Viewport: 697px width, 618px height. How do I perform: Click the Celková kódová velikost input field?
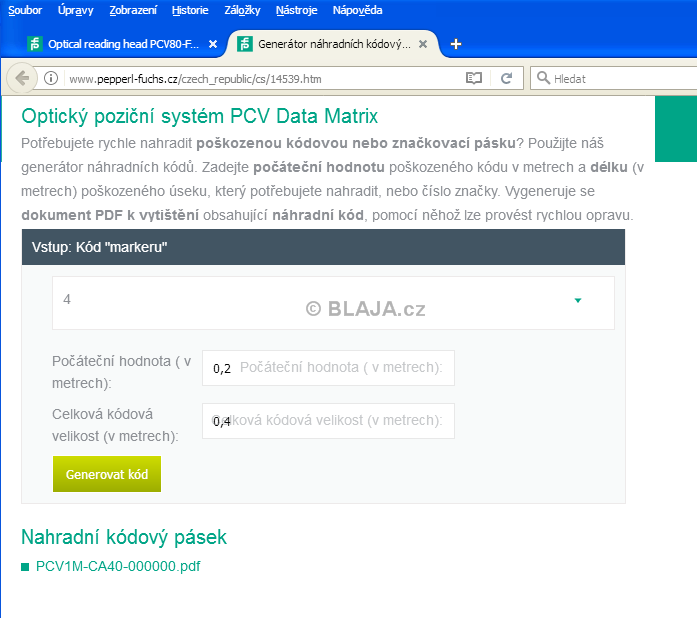pyautogui.click(x=328, y=421)
